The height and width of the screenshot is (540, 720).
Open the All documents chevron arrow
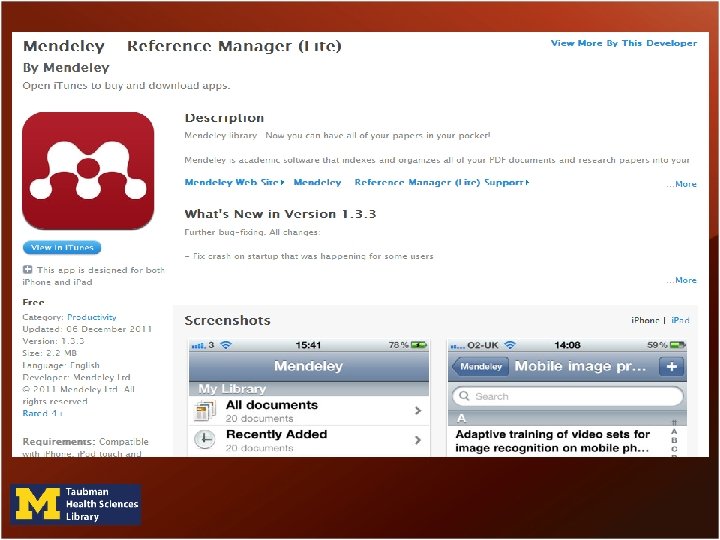[x=418, y=411]
